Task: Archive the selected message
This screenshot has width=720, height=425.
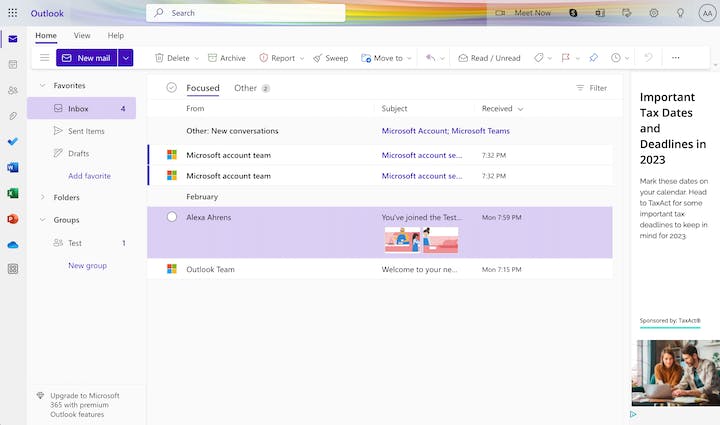Action: [227, 58]
